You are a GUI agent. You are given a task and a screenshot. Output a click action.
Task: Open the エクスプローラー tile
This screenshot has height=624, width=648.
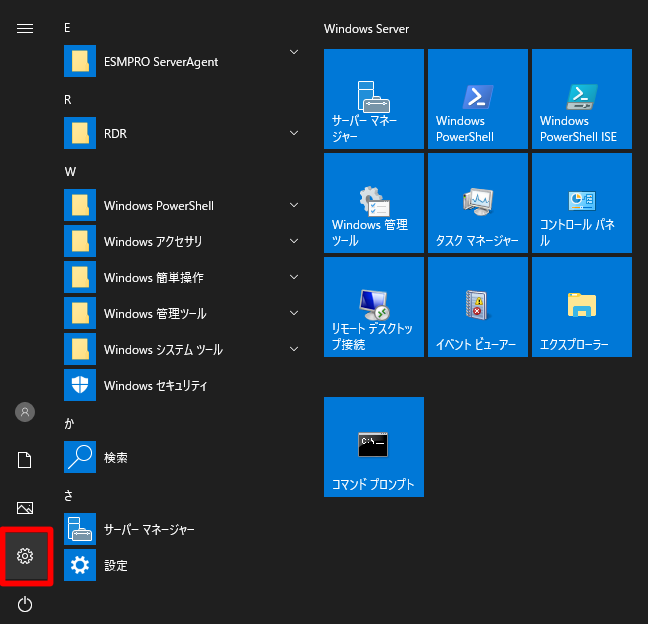582,307
